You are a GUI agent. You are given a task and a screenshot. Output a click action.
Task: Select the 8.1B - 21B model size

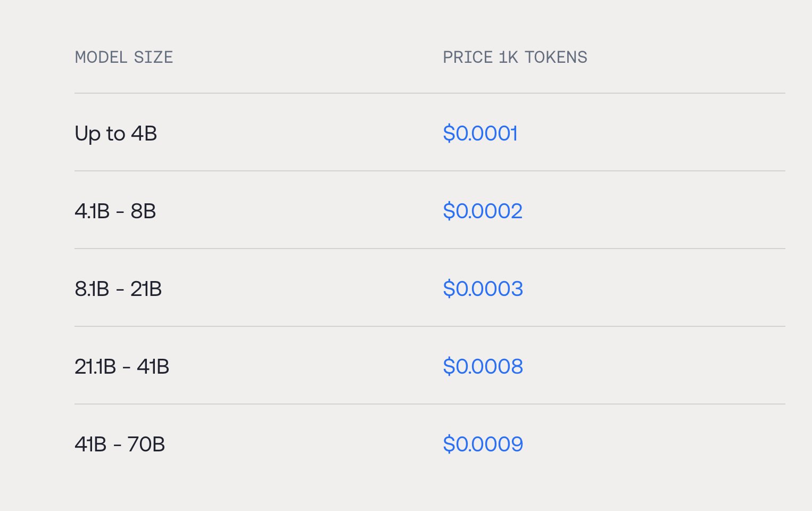[x=118, y=289]
